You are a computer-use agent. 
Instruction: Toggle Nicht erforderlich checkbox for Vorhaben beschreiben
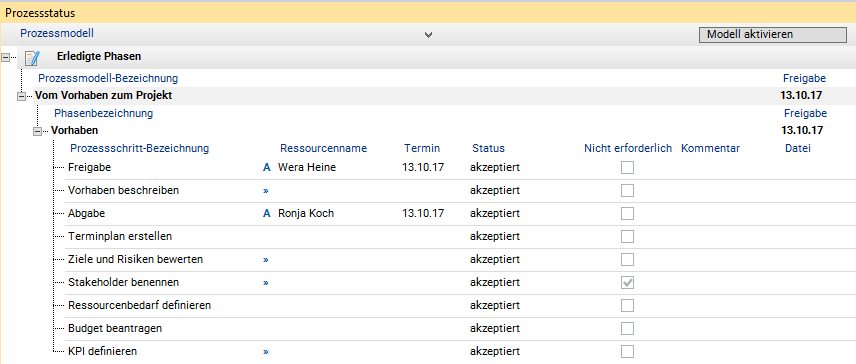[x=628, y=190]
